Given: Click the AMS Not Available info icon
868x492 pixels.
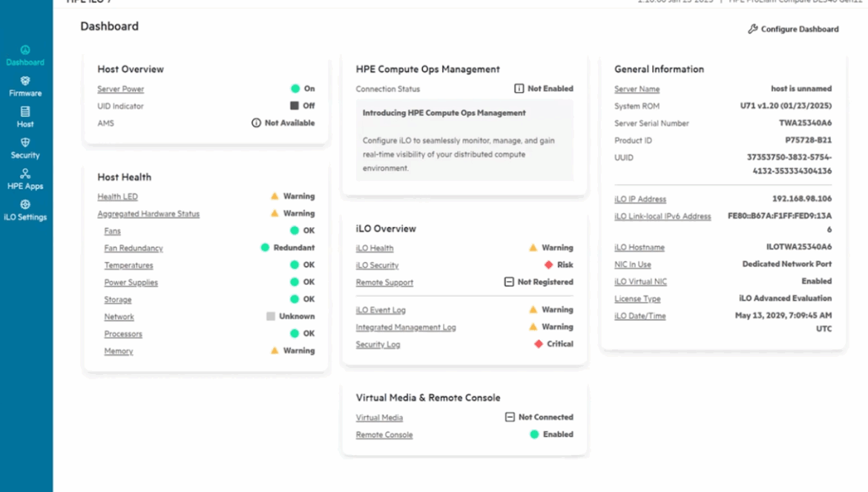Looking at the screenshot, I should tap(256, 123).
